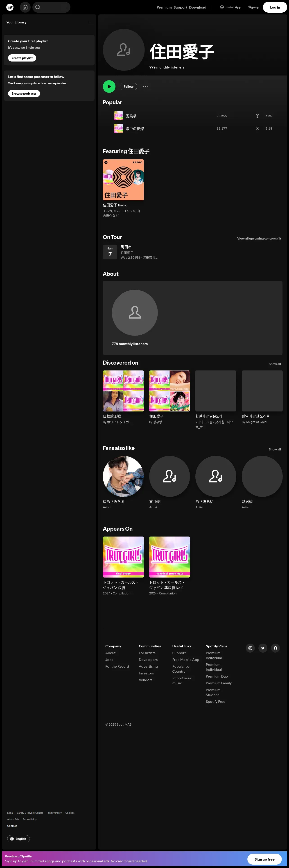Open the Premium Duo plan link

pos(217,676)
